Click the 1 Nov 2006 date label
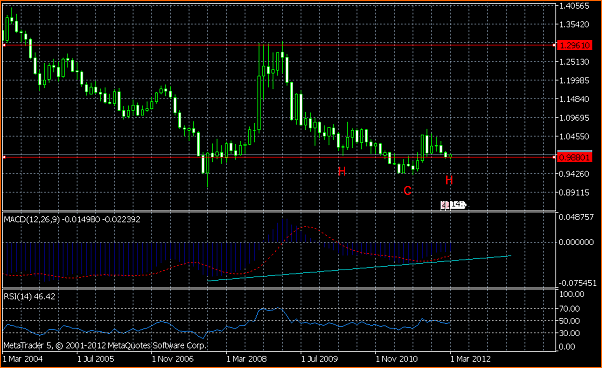This screenshot has height=368, width=602. pos(172,359)
